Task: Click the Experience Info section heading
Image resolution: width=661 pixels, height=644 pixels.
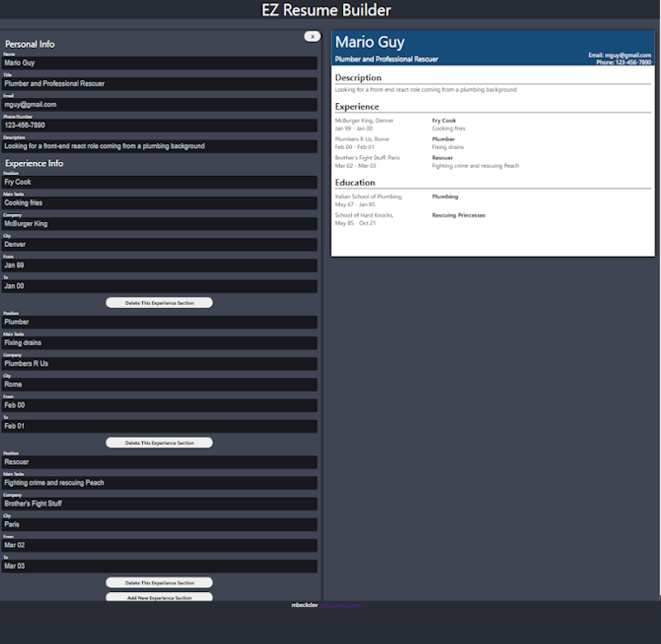Action: pos(34,163)
